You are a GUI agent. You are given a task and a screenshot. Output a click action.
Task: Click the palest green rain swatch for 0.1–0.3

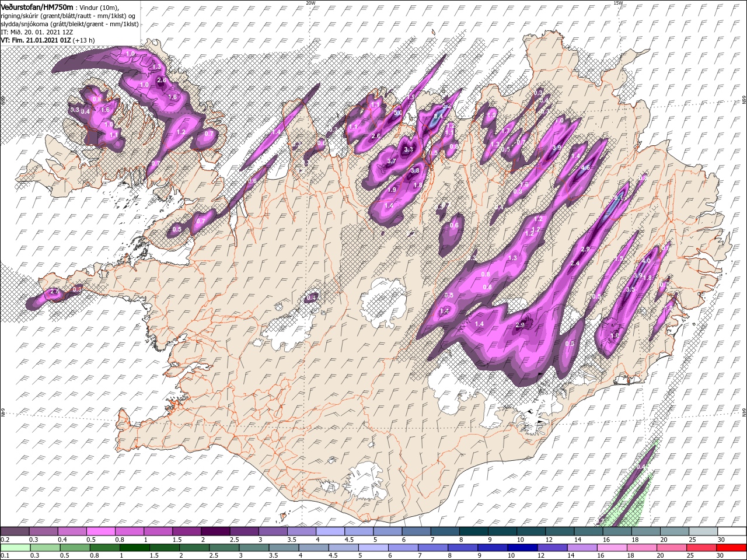[x=15, y=547]
